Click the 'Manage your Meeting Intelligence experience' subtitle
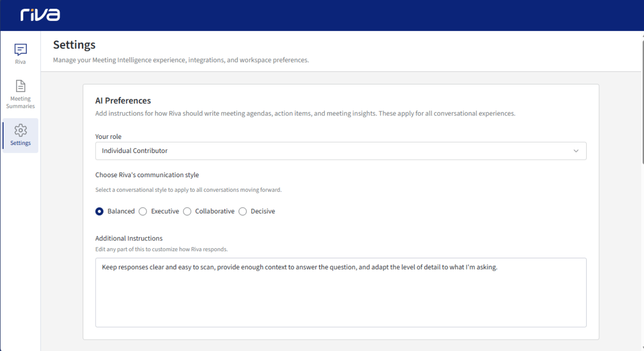 click(181, 60)
